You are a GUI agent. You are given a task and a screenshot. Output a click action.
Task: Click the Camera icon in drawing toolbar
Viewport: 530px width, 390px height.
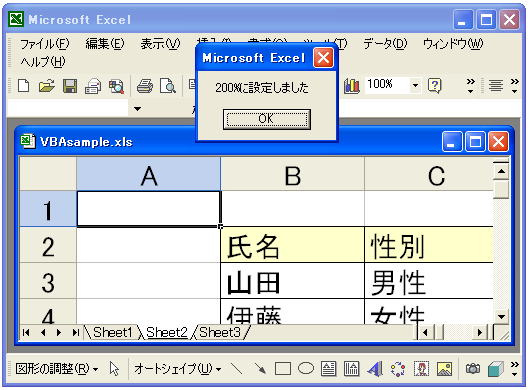(x=473, y=368)
